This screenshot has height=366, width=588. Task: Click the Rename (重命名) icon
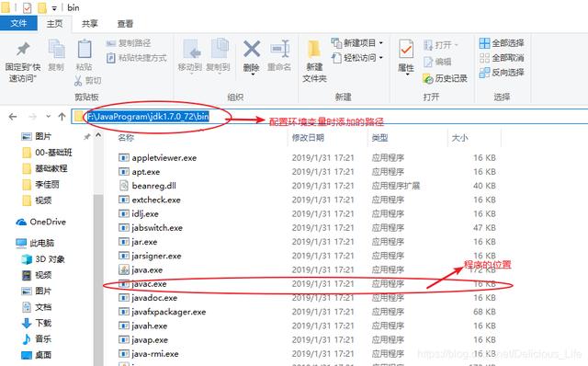tap(279, 49)
